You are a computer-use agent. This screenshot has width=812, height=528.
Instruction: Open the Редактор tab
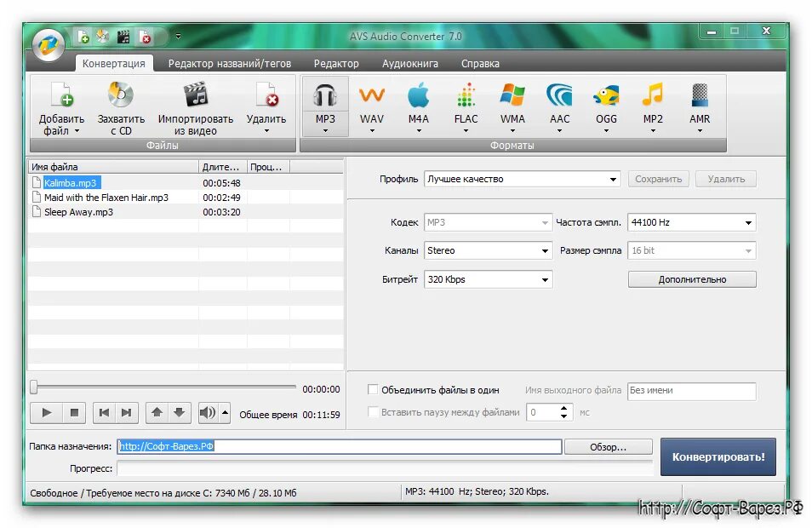[x=336, y=64]
